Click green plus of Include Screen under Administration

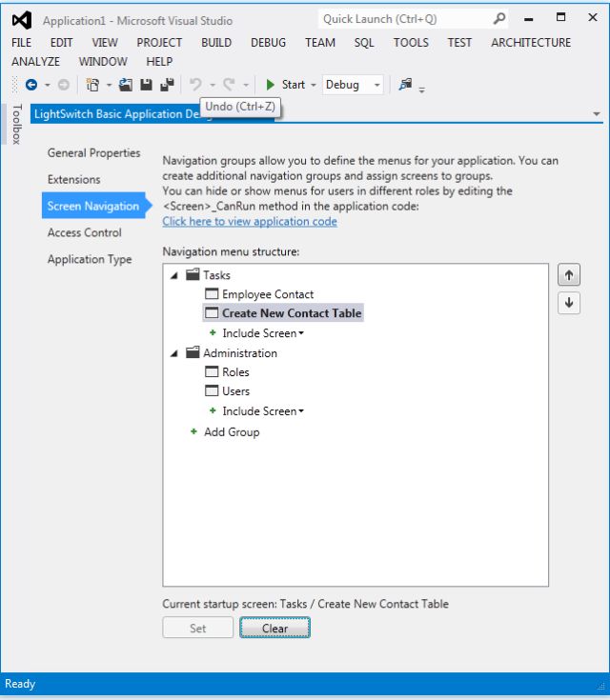tap(213, 410)
